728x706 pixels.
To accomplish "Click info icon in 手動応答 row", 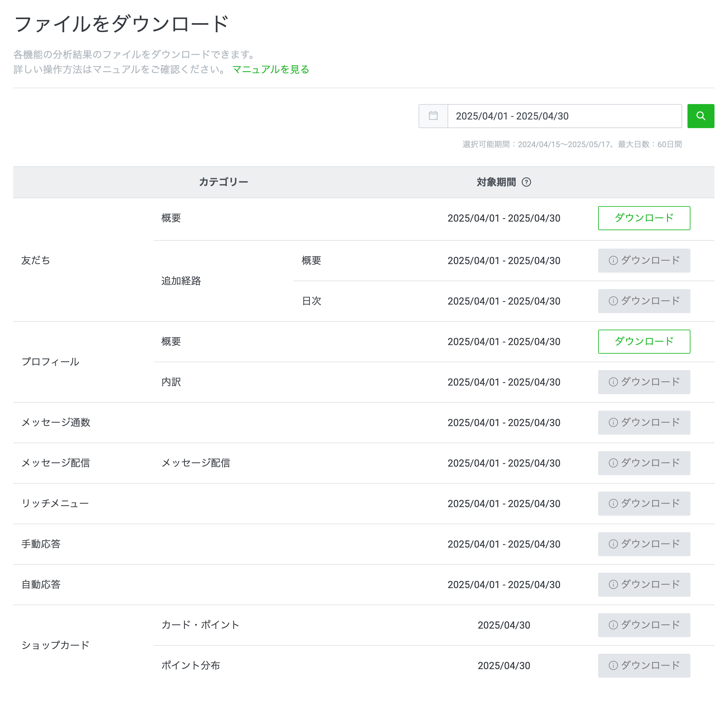I will [613, 544].
